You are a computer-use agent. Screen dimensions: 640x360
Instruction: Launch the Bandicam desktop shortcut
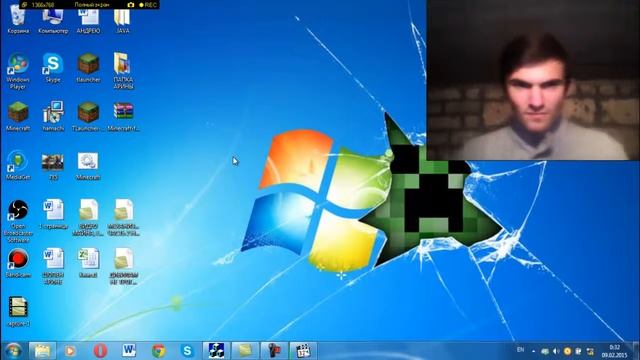coord(18,263)
